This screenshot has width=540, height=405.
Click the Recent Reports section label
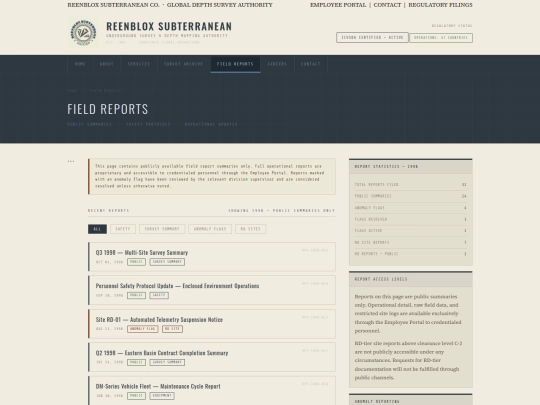point(108,210)
